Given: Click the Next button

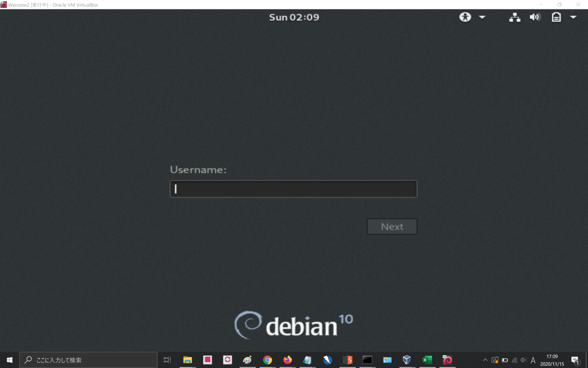Looking at the screenshot, I should point(392,227).
